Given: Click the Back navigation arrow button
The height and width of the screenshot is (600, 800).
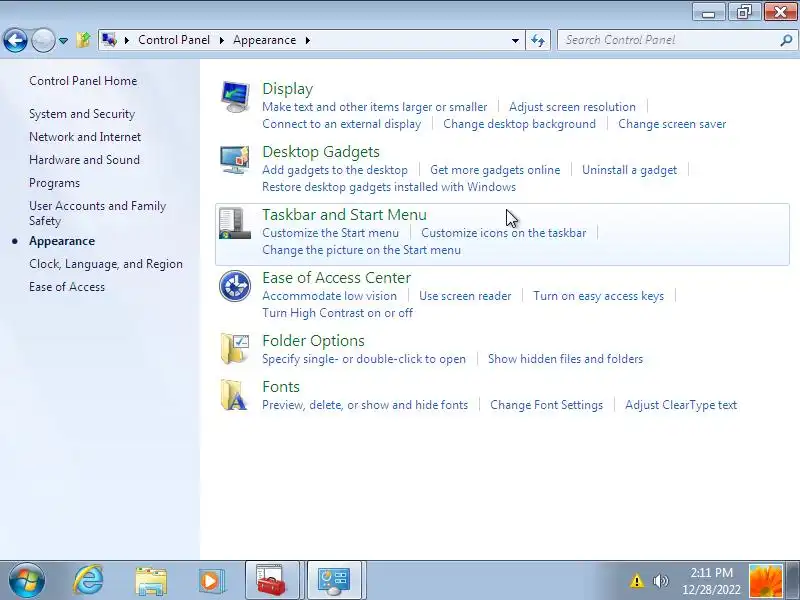Looking at the screenshot, I should tap(15, 40).
